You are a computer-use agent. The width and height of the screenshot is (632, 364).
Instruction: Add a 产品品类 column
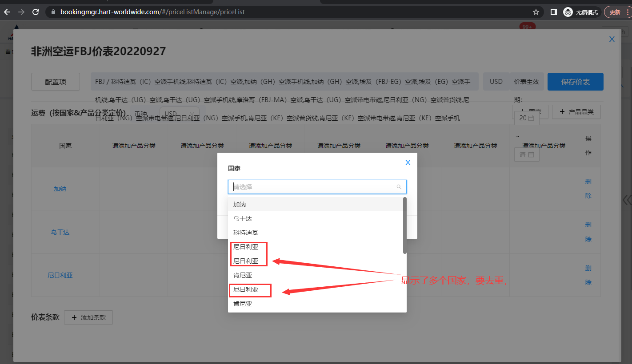click(x=576, y=112)
